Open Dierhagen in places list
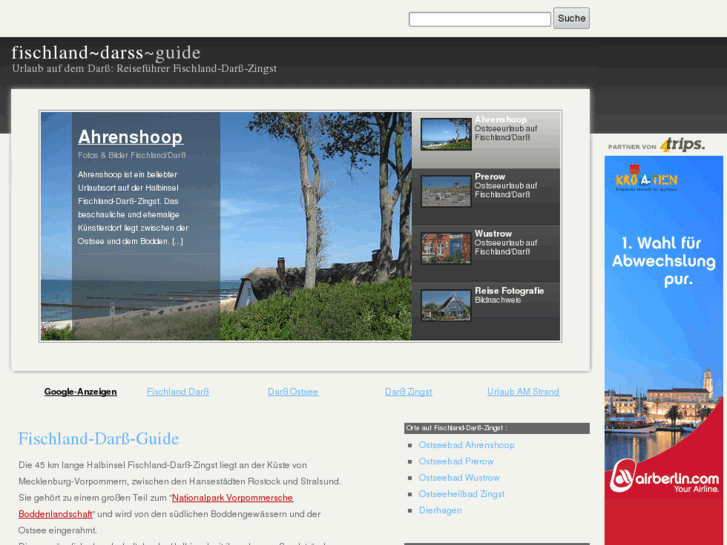 (x=440, y=510)
